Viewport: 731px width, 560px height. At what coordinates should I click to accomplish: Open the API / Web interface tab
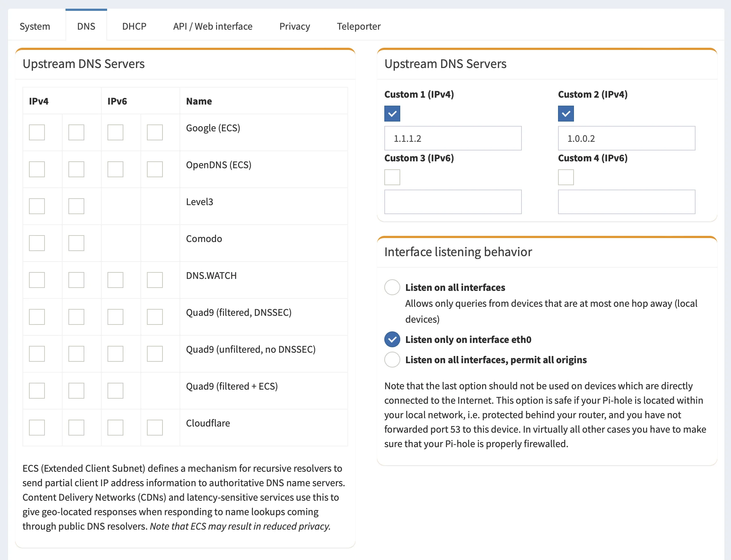click(212, 26)
